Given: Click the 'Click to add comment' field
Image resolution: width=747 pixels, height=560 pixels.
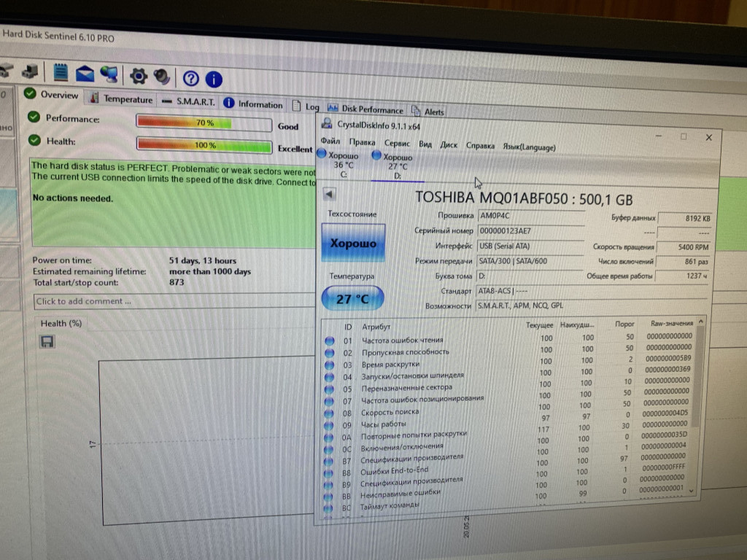Looking at the screenshot, I should [174, 301].
